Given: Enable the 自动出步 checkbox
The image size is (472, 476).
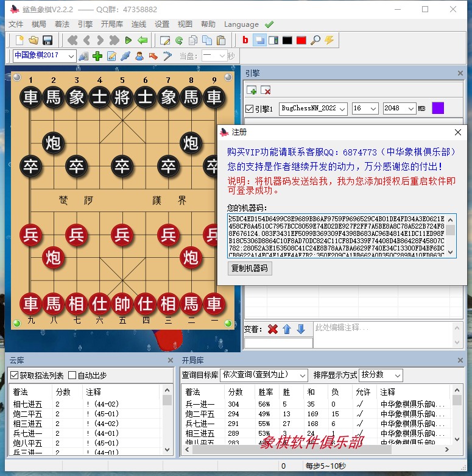Looking at the screenshot, I should click(x=72, y=375).
